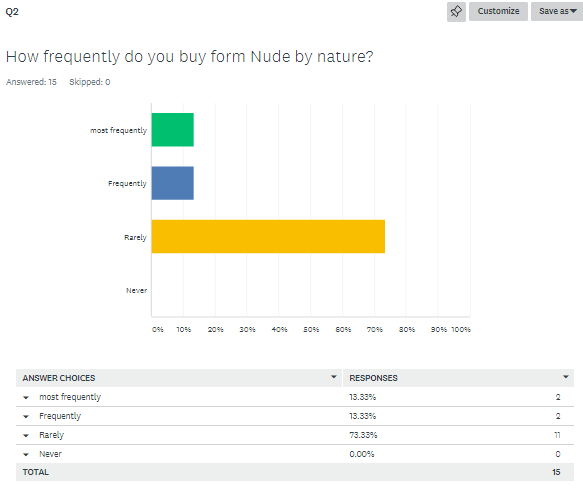Select the question title text
Viewport: 583px width, 500px height.
(x=190, y=57)
